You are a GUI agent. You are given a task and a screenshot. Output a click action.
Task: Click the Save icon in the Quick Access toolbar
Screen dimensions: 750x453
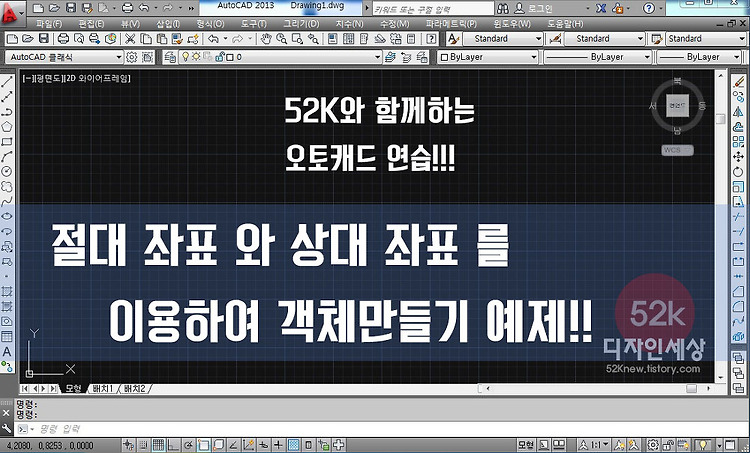(70, 8)
